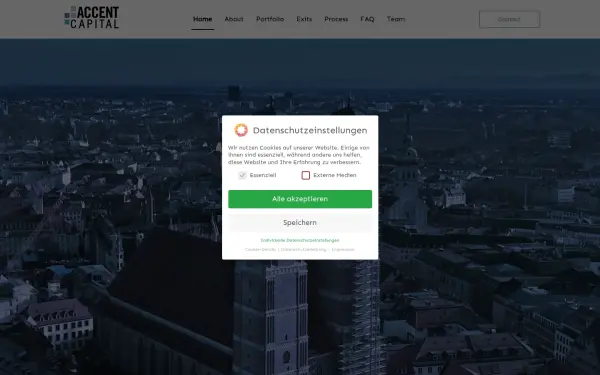Open the Team menu item

click(396, 19)
